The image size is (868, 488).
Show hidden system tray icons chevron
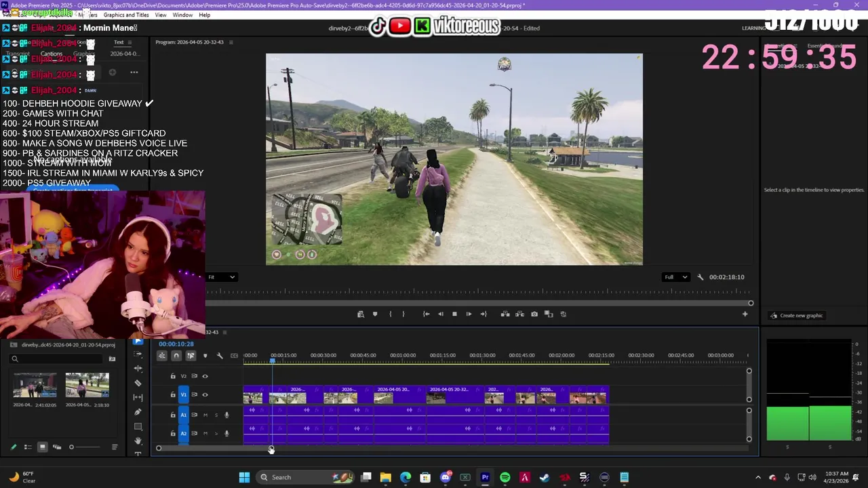tap(758, 477)
